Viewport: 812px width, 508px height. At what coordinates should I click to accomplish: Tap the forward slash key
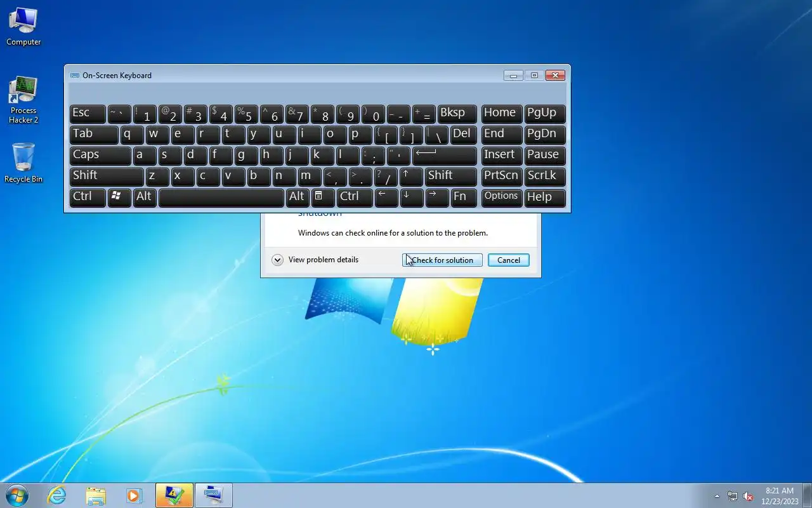(x=386, y=177)
